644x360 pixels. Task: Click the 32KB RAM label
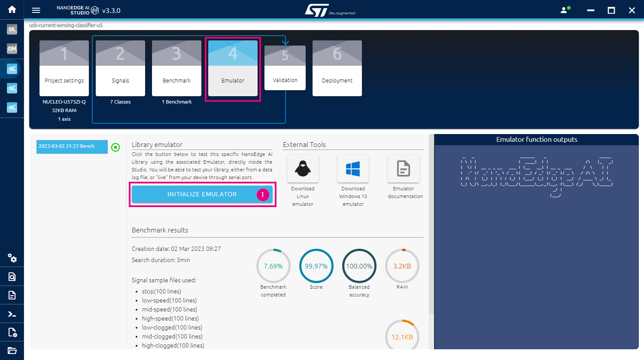pyautogui.click(x=64, y=110)
